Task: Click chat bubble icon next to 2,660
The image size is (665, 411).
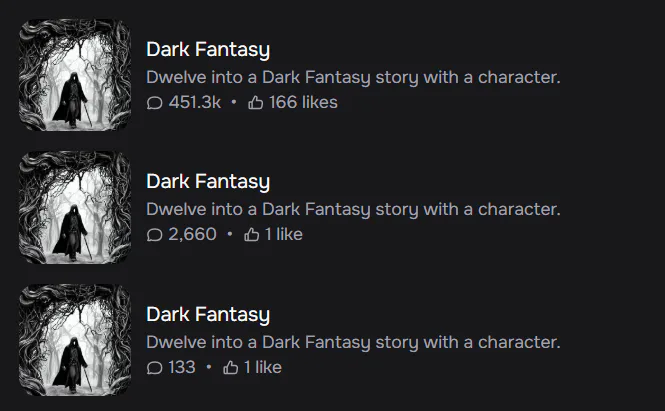Action: coord(154,235)
